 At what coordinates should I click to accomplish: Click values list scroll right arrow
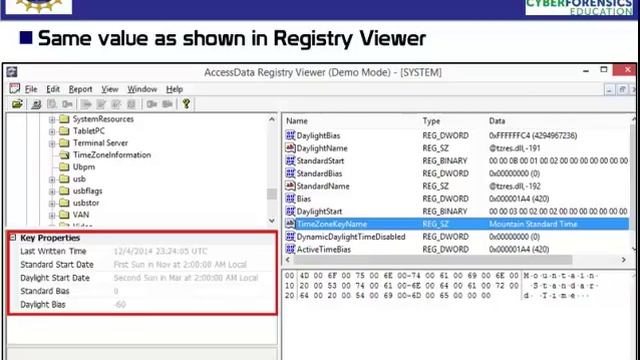coord(623,260)
